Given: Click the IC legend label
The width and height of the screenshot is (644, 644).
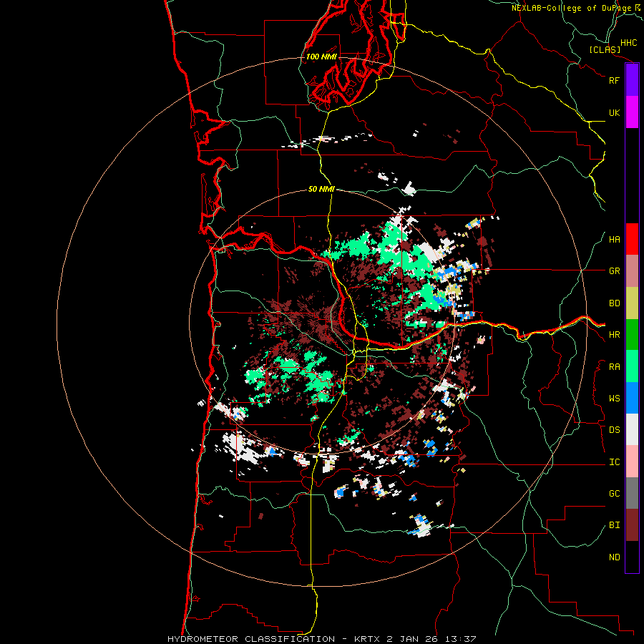Looking at the screenshot, I should (x=614, y=462).
